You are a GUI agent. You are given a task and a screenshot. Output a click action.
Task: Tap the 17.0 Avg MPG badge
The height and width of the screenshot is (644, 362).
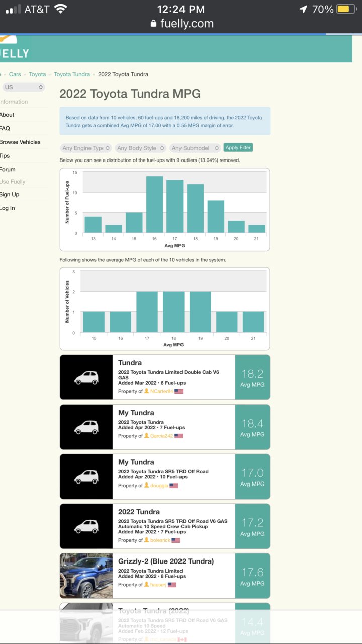[x=252, y=476]
